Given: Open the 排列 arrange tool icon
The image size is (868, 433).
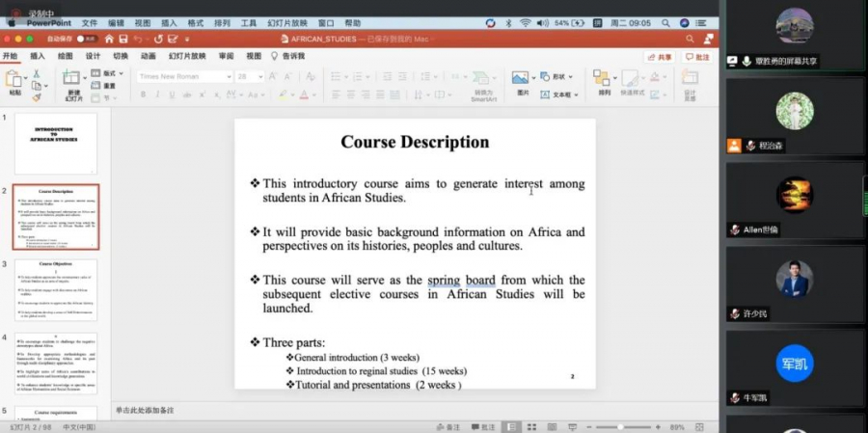Looking at the screenshot, I should pos(604,79).
